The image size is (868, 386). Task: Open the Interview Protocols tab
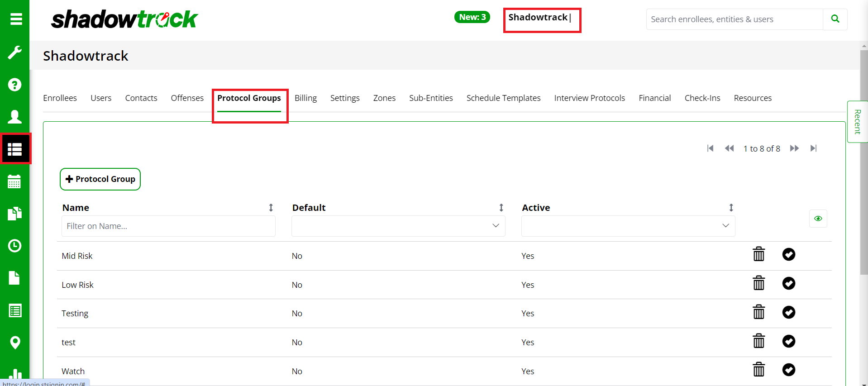[x=589, y=98]
